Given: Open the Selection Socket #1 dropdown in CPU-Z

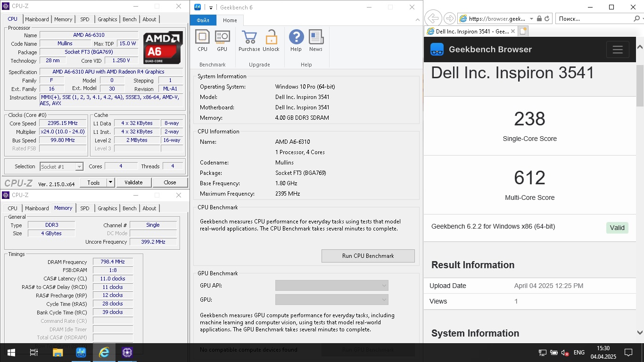Looking at the screenshot, I should 62,166.
